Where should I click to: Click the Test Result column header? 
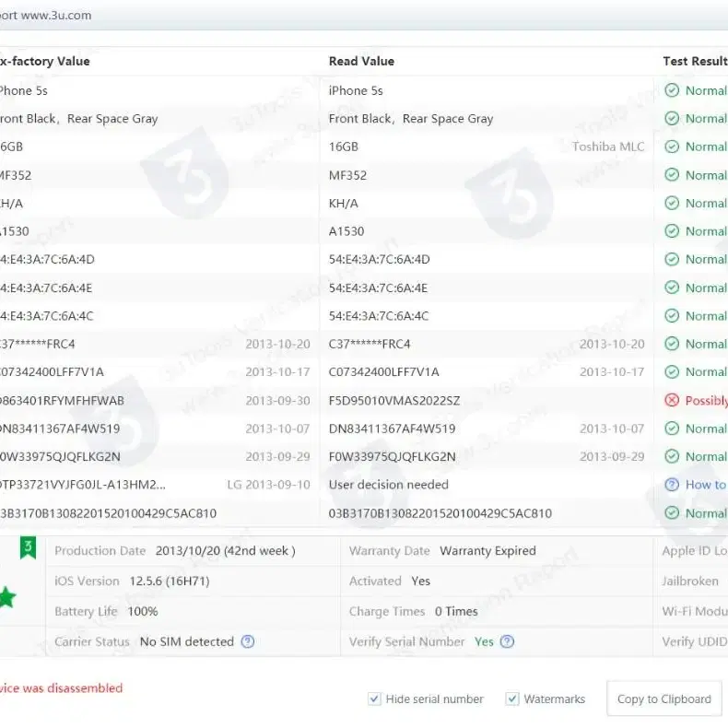click(x=695, y=62)
